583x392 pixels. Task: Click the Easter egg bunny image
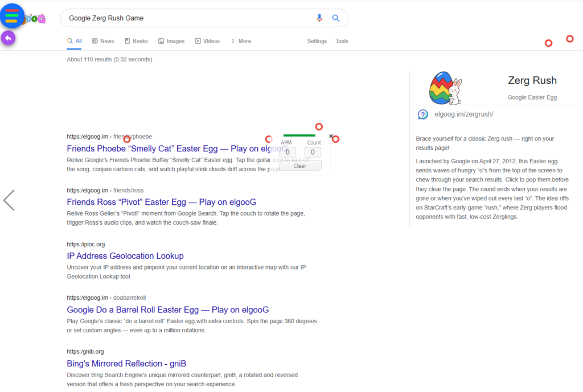click(x=445, y=88)
